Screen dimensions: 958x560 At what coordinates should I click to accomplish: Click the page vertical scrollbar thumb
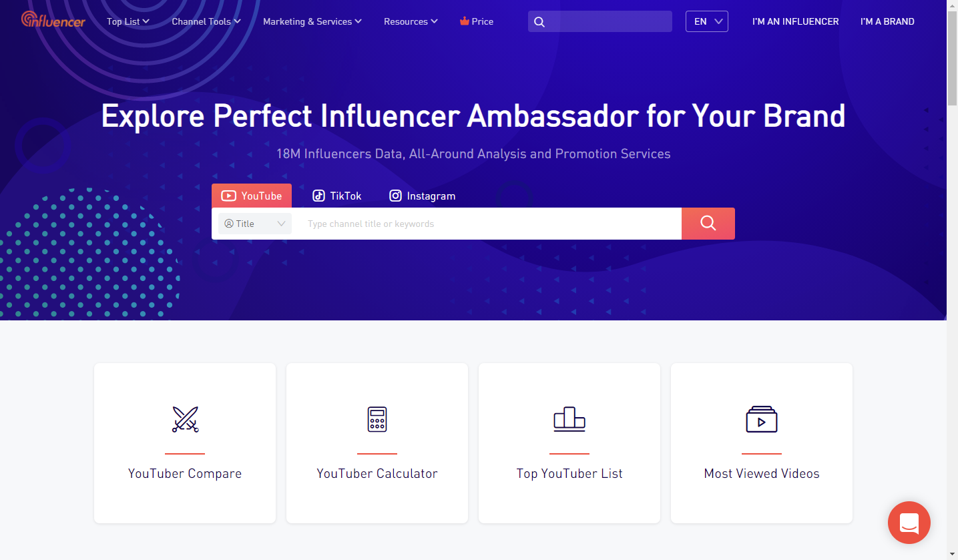952,58
